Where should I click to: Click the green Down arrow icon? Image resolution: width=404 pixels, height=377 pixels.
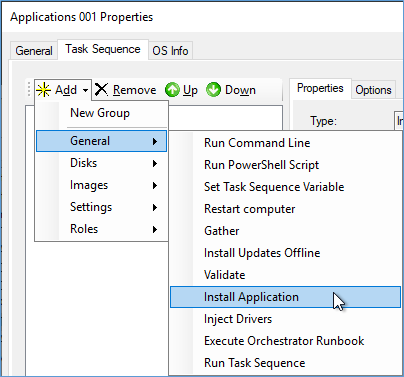[213, 90]
